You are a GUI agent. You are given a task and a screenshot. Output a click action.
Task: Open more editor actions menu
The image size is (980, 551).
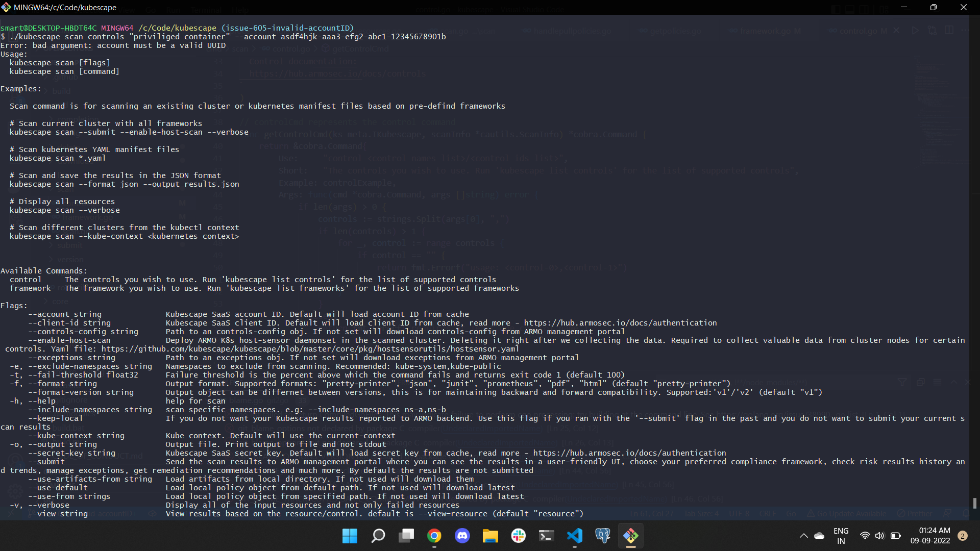(966, 30)
